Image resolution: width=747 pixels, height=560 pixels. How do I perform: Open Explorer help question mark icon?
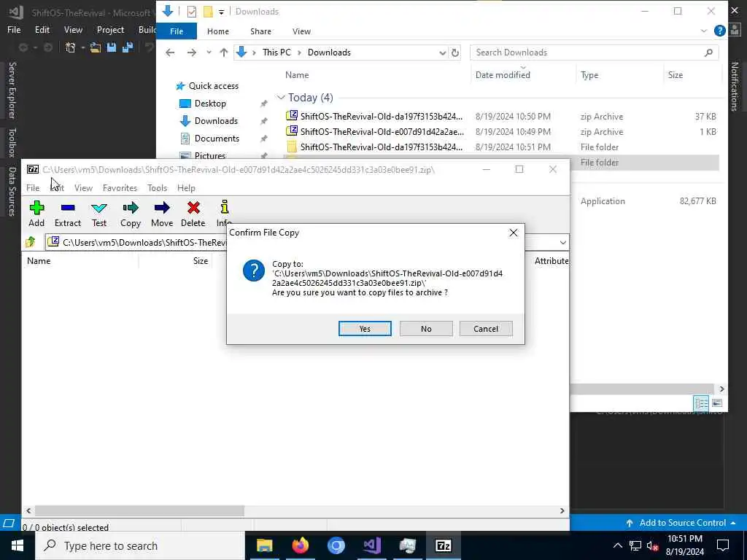pos(719,31)
